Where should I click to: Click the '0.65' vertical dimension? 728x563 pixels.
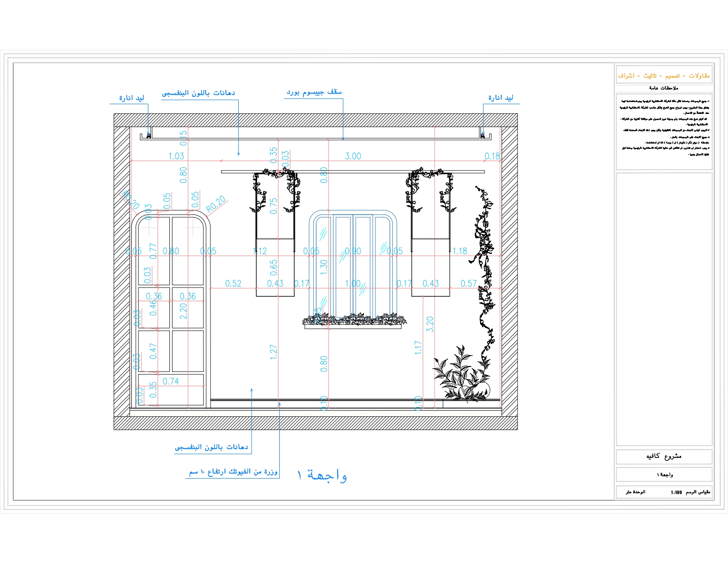pos(274,267)
